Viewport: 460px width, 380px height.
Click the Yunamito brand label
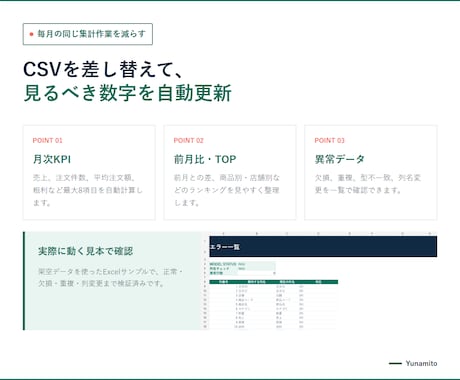click(421, 363)
